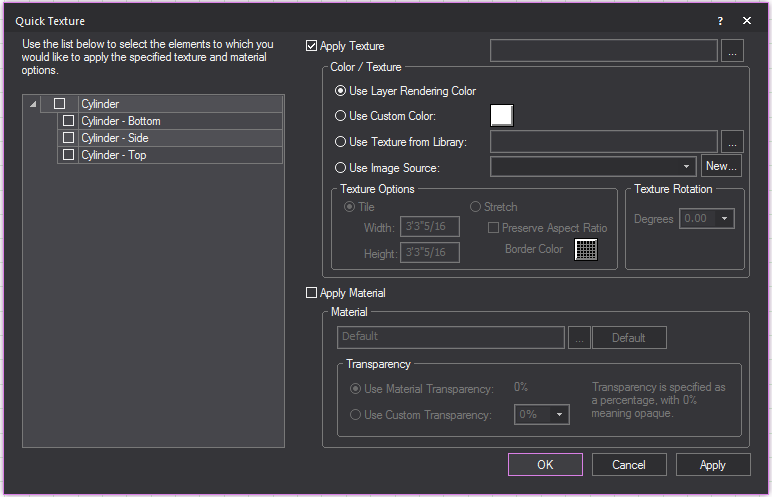The width and height of the screenshot is (772, 497).
Task: Tick the Cylinder - Top checkbox
Action: click(x=68, y=155)
